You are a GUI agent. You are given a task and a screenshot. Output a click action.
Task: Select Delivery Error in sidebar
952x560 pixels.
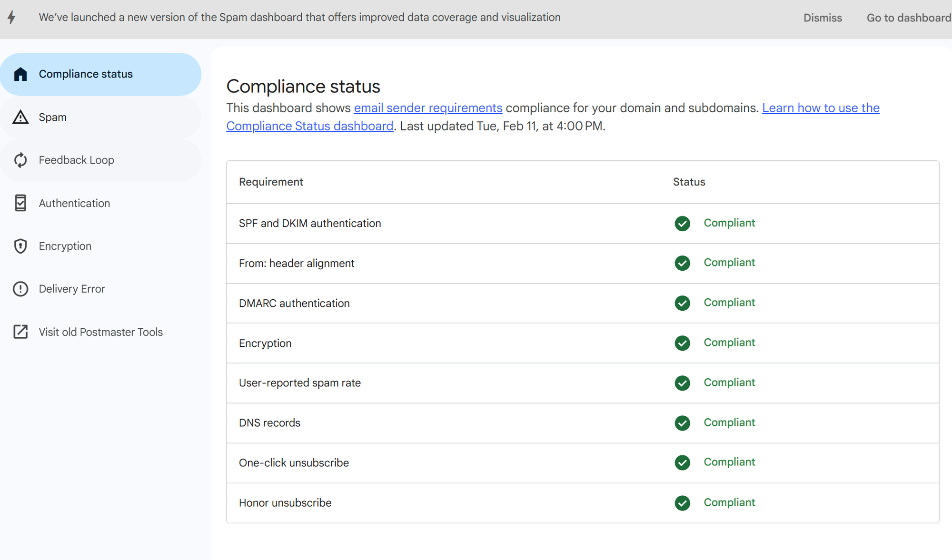72,289
